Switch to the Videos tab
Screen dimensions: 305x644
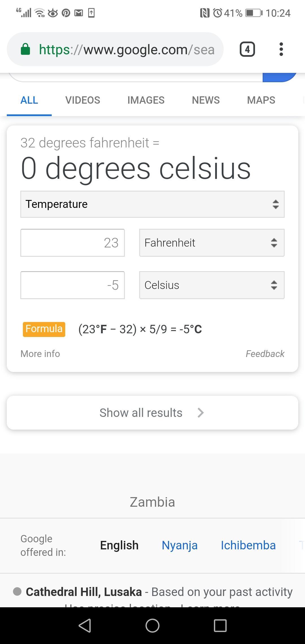(83, 100)
